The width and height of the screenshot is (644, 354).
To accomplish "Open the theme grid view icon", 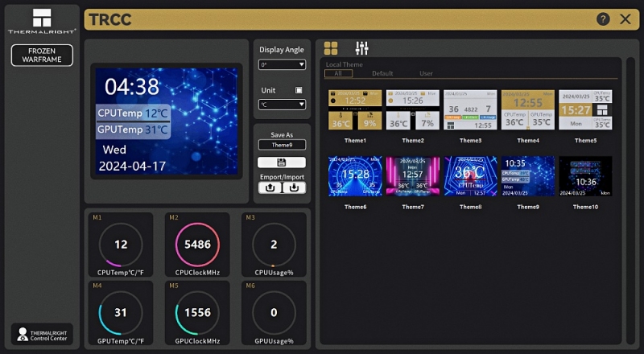I will 331,48.
